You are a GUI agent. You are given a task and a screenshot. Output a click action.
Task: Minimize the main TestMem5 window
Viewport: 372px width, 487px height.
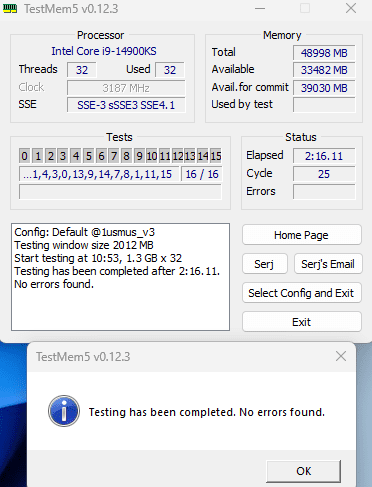click(x=260, y=8)
